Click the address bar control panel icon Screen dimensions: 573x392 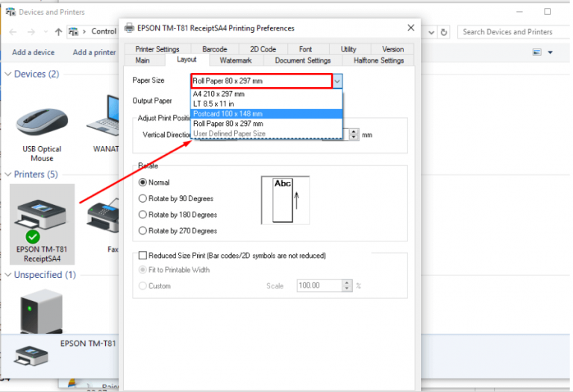point(73,32)
